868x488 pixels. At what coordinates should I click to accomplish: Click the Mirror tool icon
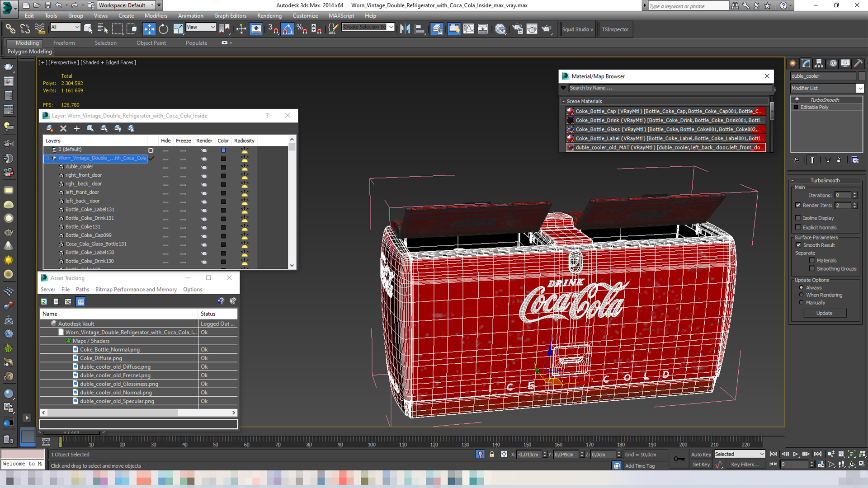tap(405, 29)
